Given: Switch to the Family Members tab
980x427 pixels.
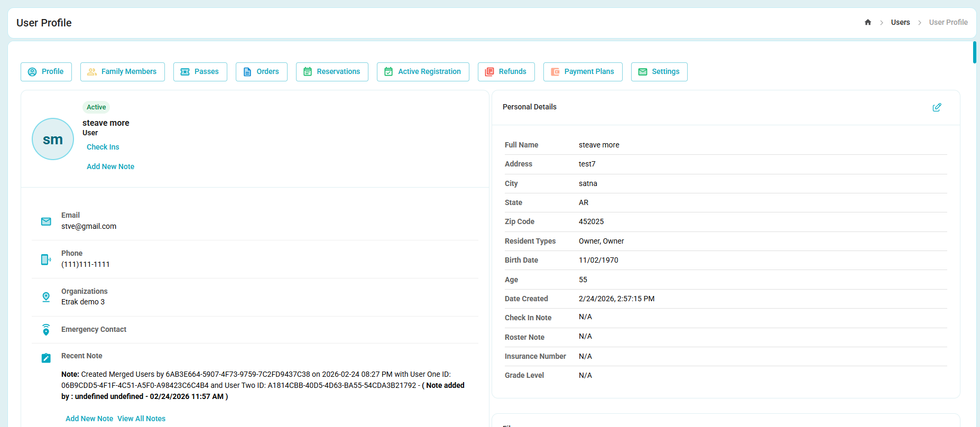Looking at the screenshot, I should pos(123,72).
